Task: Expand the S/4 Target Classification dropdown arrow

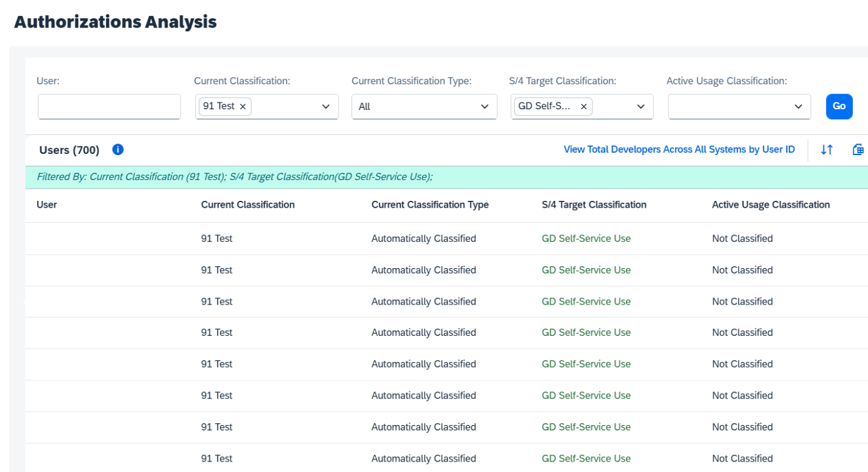Action: coord(641,107)
